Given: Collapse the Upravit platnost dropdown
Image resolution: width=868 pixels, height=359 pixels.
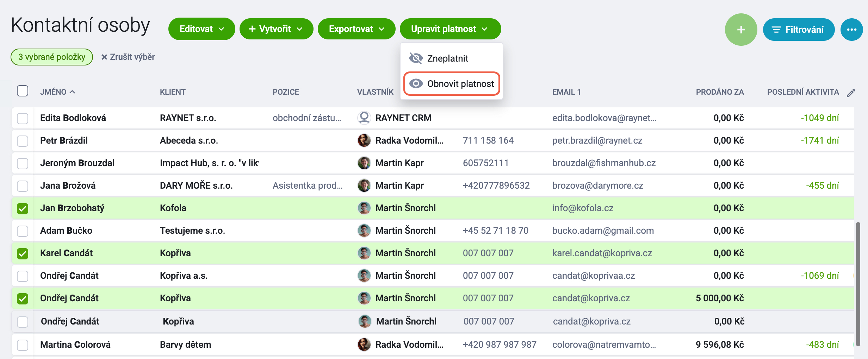Looking at the screenshot, I should click(x=450, y=29).
